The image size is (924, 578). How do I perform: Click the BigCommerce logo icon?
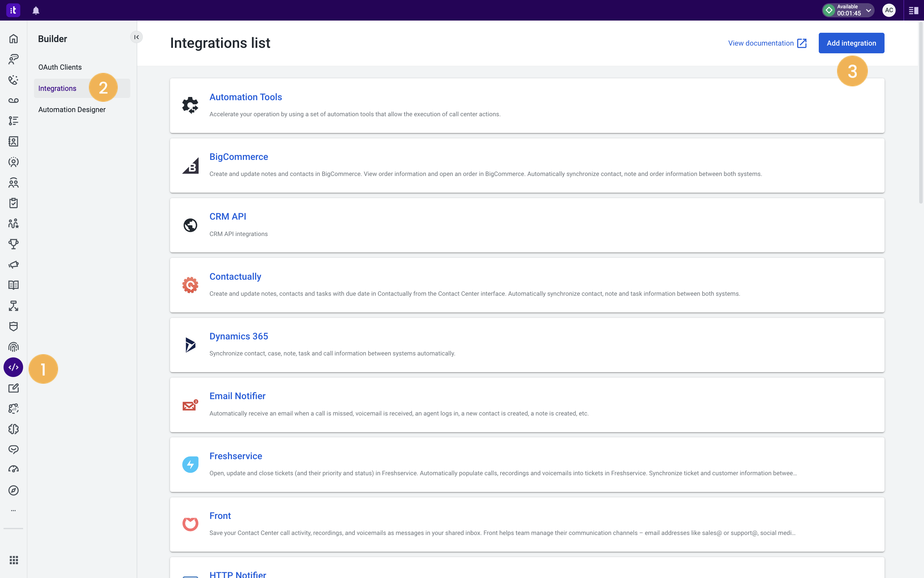190,165
